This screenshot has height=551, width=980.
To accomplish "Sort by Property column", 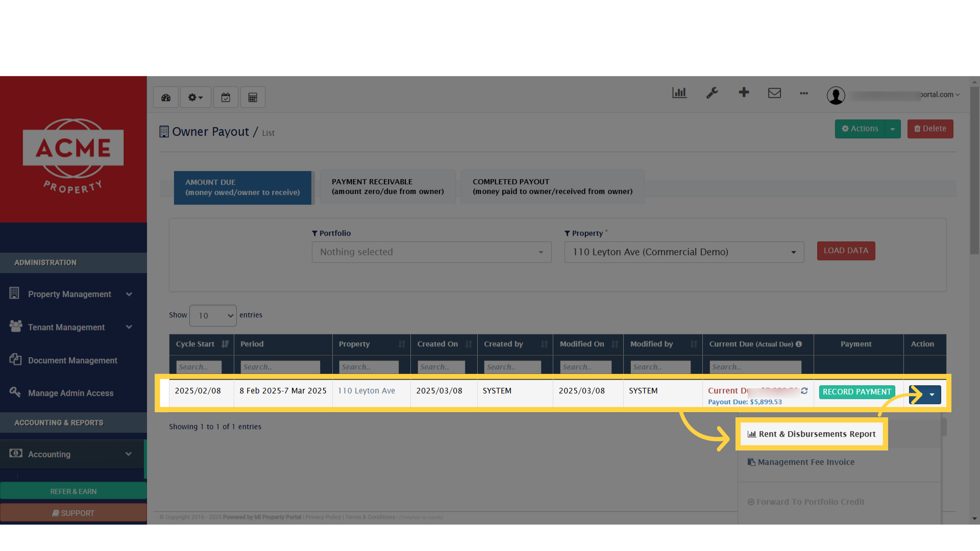I will coord(402,344).
